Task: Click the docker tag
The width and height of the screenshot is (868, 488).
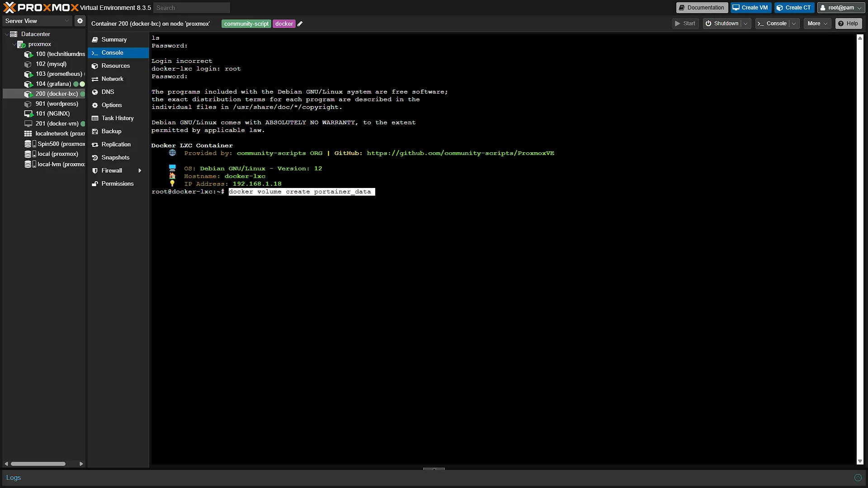Action: coord(284,24)
